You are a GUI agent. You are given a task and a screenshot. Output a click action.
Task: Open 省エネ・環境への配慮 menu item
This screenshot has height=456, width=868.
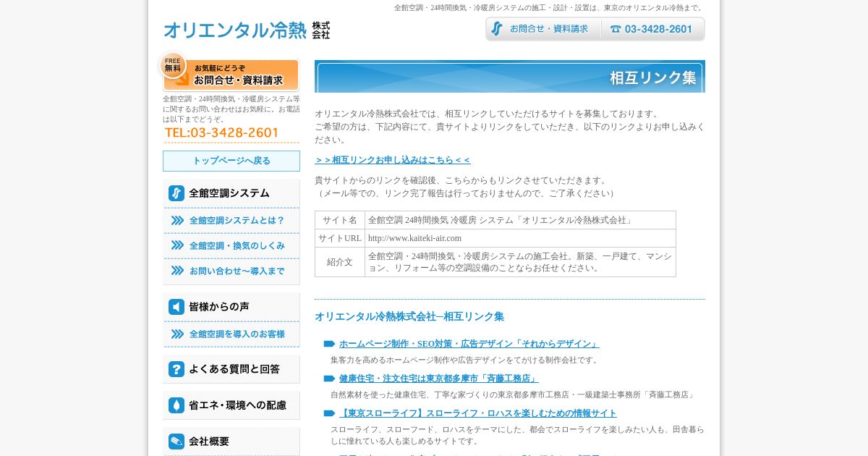pos(231,405)
